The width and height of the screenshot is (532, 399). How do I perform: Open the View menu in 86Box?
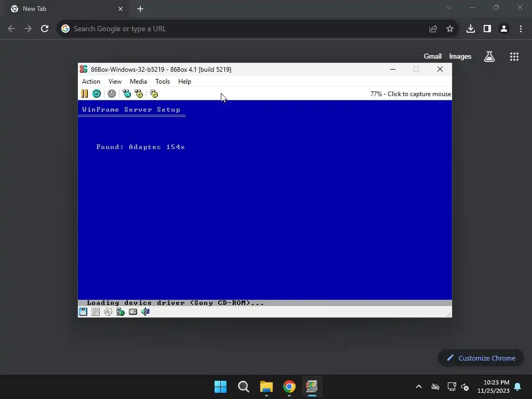(115, 82)
